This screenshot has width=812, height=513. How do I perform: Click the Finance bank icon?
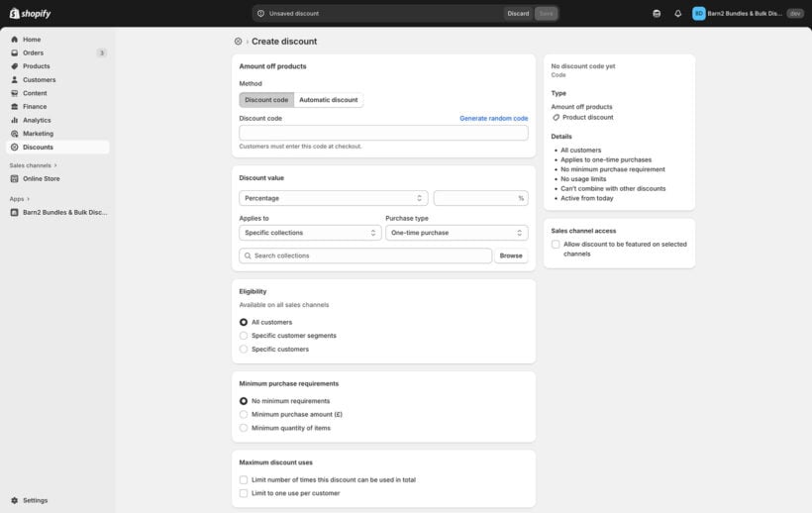[x=15, y=107]
